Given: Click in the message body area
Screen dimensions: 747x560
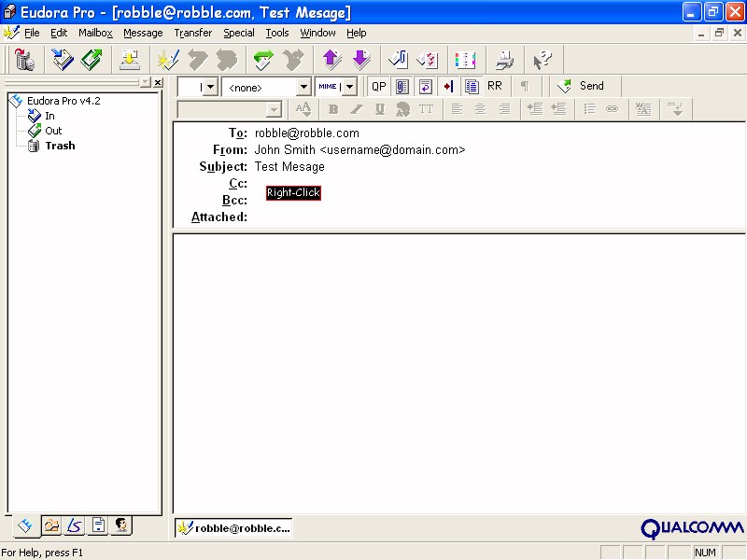Looking at the screenshot, I should [x=459, y=374].
